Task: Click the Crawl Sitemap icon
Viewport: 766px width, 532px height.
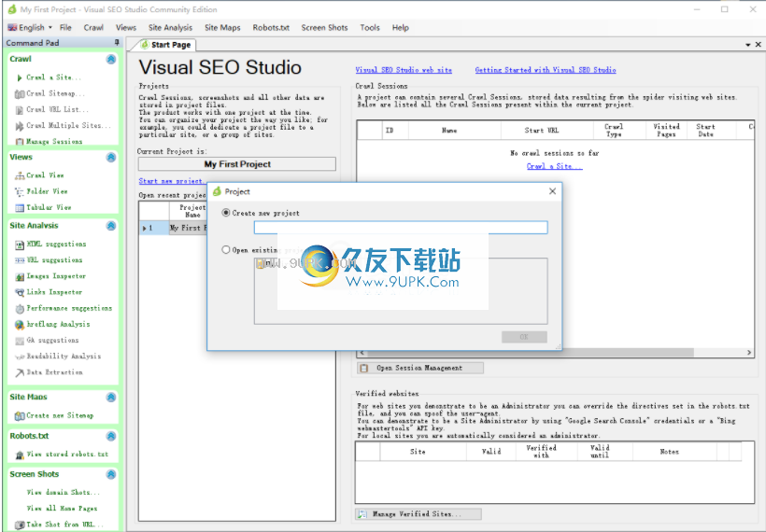Action: (x=20, y=93)
